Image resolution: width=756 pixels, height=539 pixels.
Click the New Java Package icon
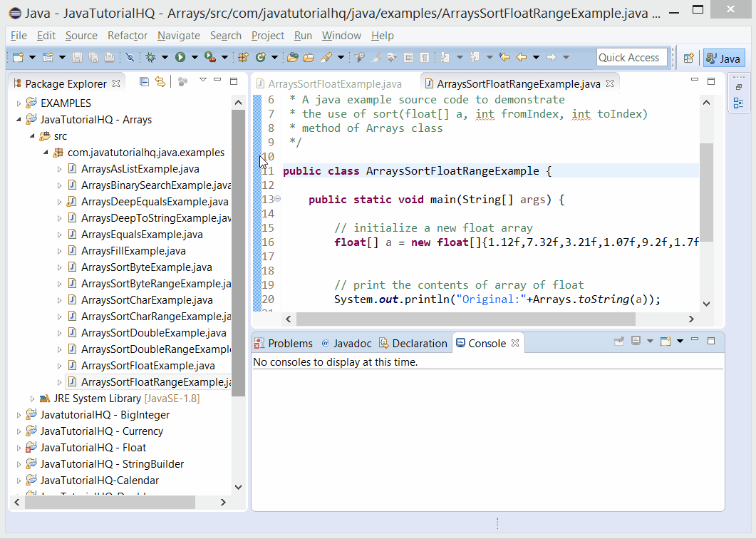point(243,58)
